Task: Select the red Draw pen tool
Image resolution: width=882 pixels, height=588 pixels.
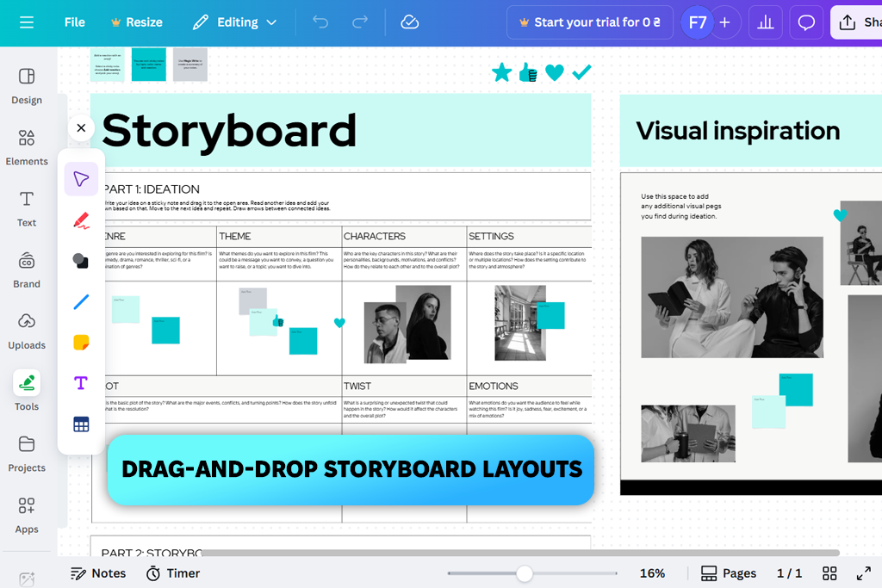Action: coord(81,220)
